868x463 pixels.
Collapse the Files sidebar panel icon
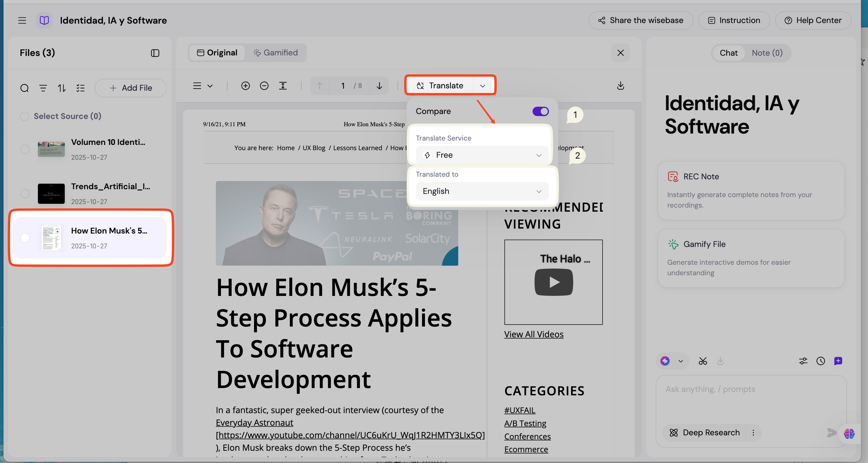tap(155, 53)
